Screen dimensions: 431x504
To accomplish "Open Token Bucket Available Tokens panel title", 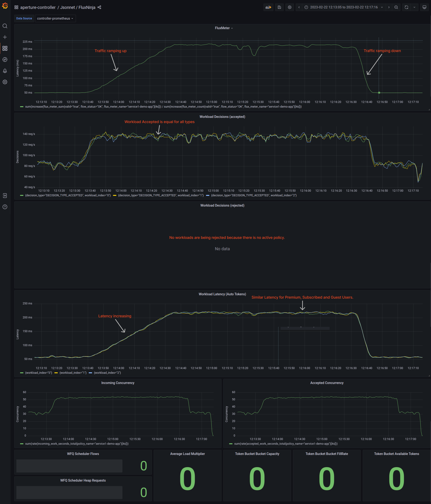I will tap(396, 454).
